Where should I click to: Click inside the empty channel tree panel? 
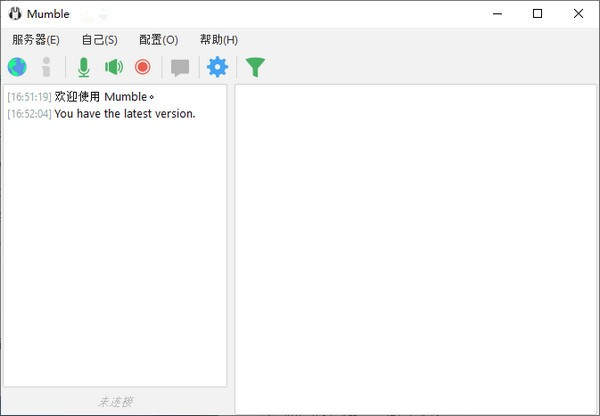(415, 250)
